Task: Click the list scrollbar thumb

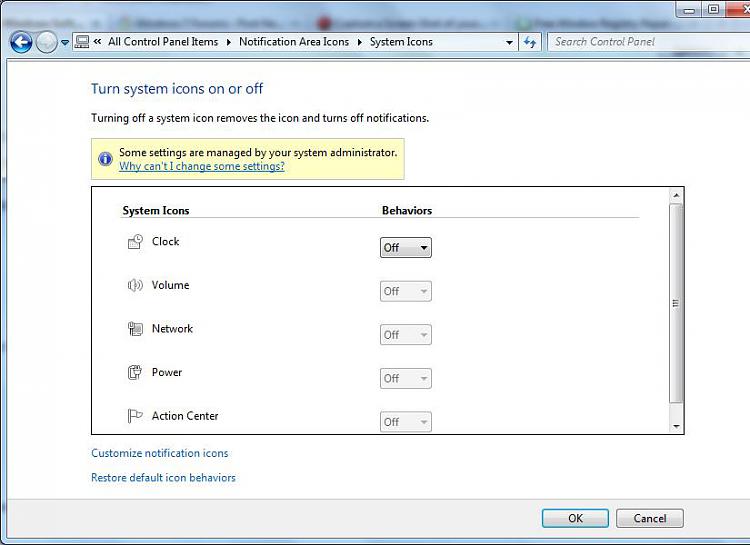Action: pos(676,303)
